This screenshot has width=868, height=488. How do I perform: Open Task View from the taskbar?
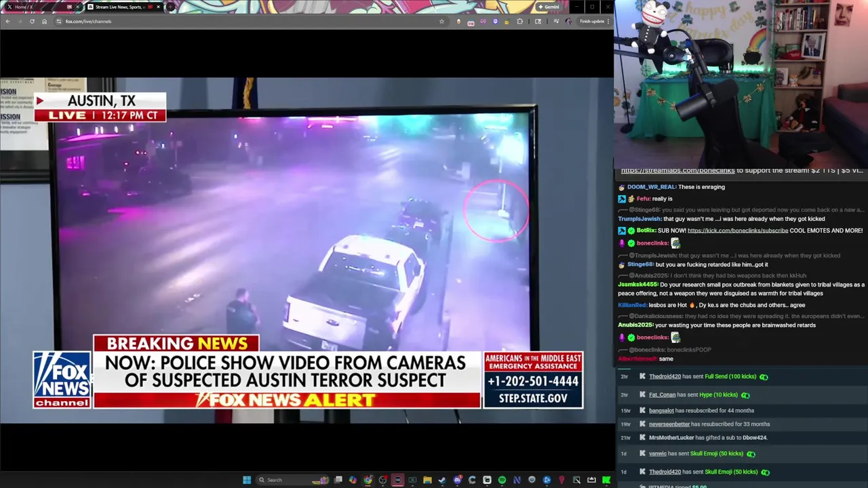point(338,480)
